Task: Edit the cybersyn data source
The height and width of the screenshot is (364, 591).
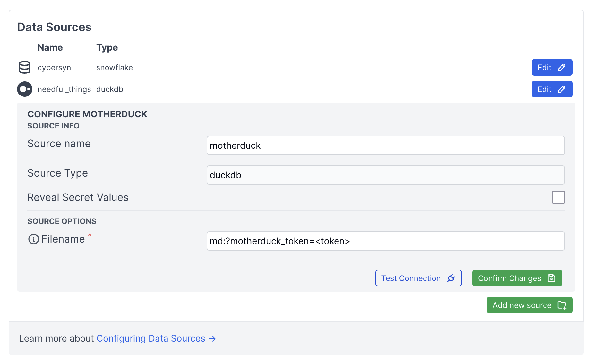Action: point(552,67)
